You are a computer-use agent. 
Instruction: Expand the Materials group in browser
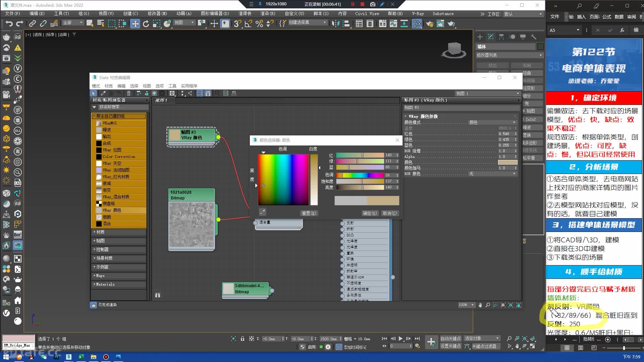(x=119, y=284)
